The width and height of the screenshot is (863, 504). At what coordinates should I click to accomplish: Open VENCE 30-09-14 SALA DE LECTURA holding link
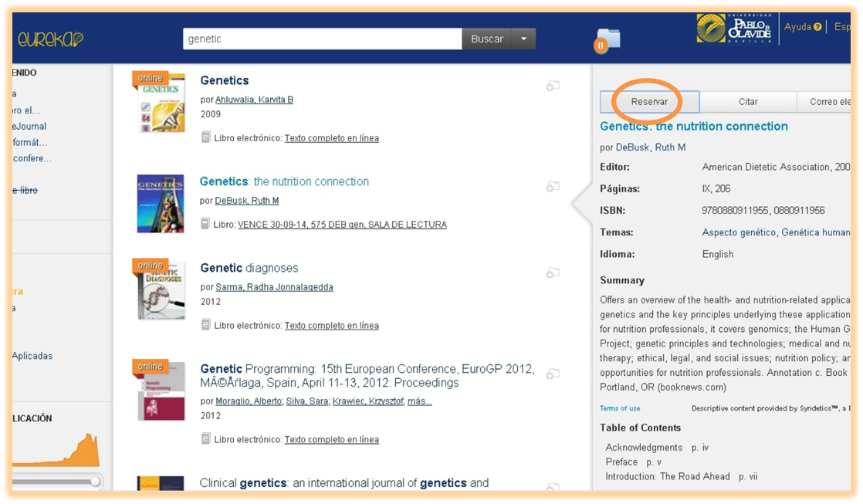point(342,225)
